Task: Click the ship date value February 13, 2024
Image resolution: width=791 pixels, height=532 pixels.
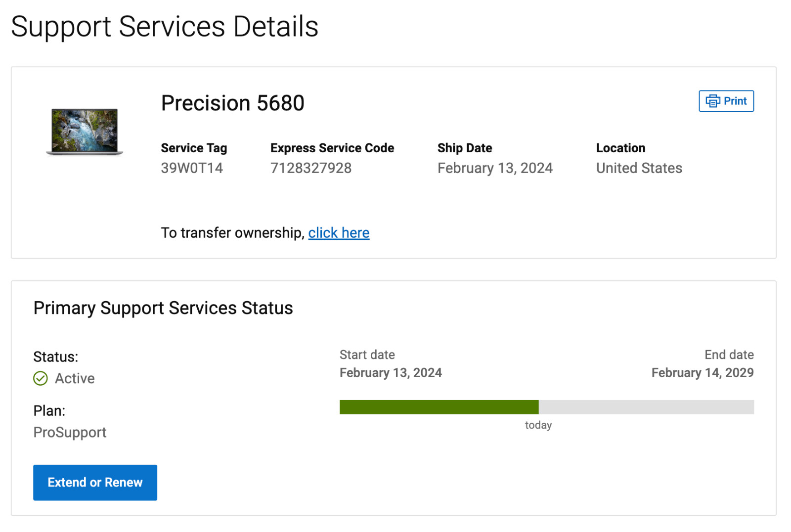Action: click(x=495, y=168)
